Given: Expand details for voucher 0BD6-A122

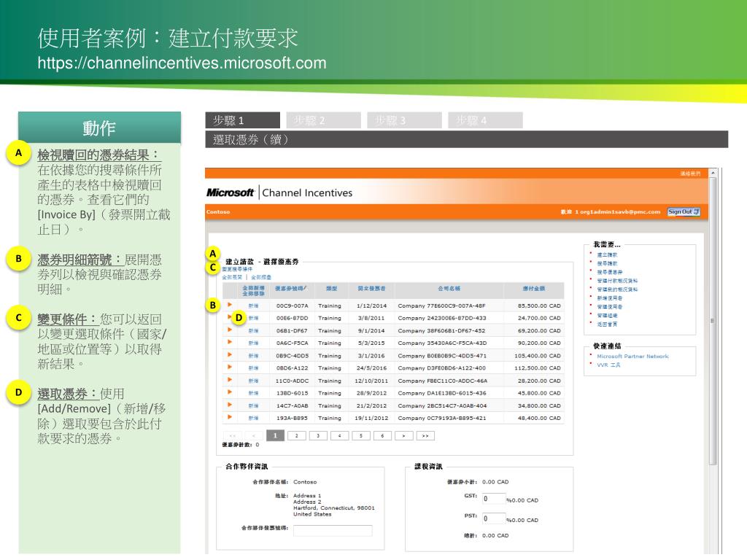Looking at the screenshot, I should click(x=230, y=367).
